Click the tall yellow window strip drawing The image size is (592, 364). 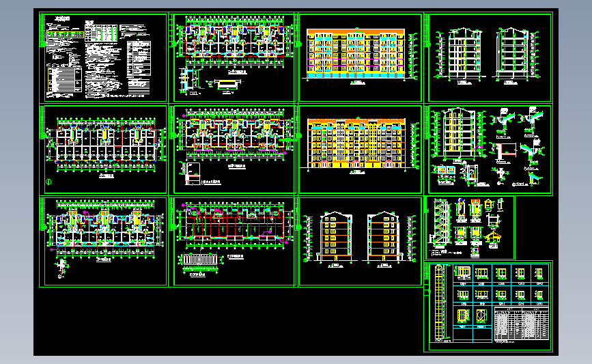(439, 303)
